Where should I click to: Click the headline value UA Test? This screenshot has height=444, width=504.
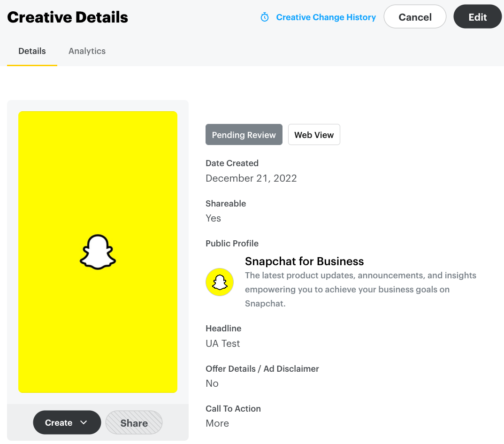pyautogui.click(x=223, y=344)
